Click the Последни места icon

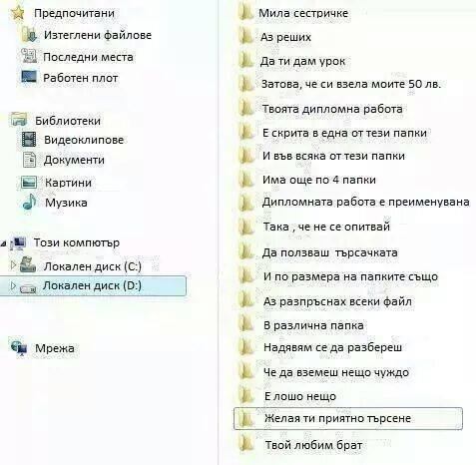[29, 56]
